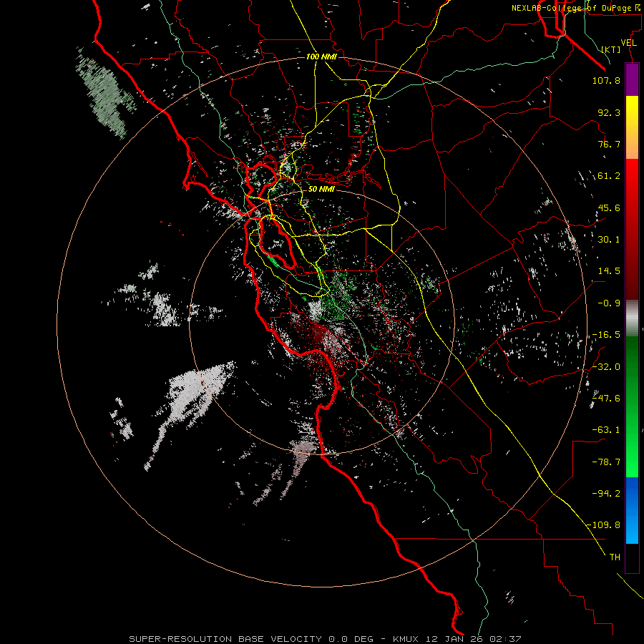Click the VEL legend title
The image size is (644, 644).
click(x=628, y=43)
